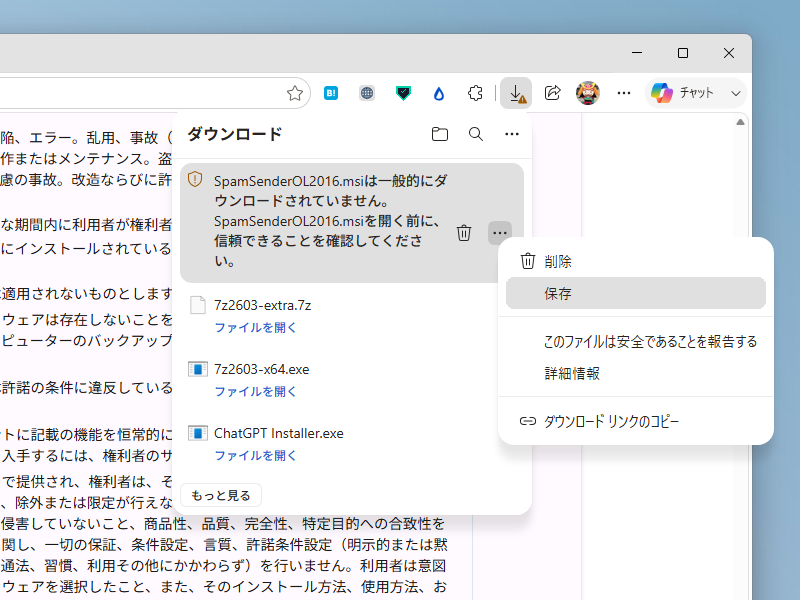Minimize the browser window
This screenshot has height=600, width=800.
637,53
